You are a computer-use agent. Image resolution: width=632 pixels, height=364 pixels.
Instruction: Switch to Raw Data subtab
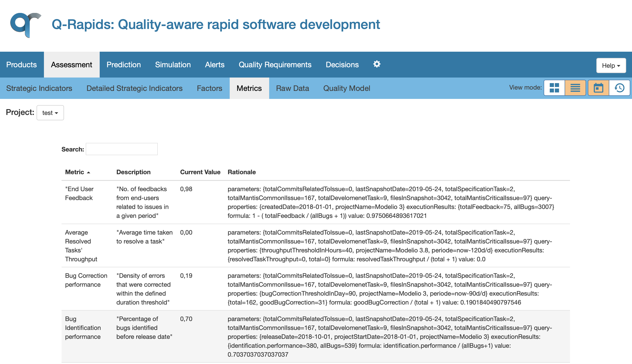pyautogui.click(x=293, y=88)
